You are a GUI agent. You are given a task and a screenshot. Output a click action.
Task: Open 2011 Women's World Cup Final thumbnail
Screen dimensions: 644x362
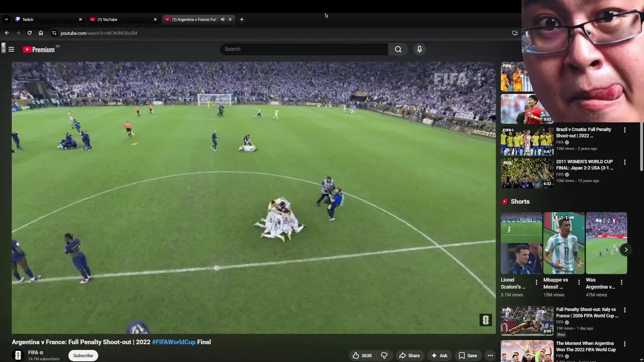coord(527,173)
